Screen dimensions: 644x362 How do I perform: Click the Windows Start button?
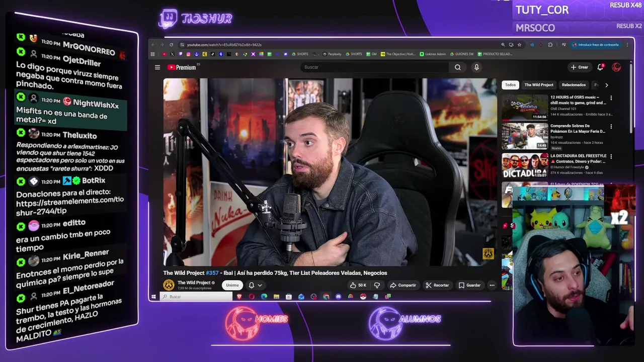point(153,297)
